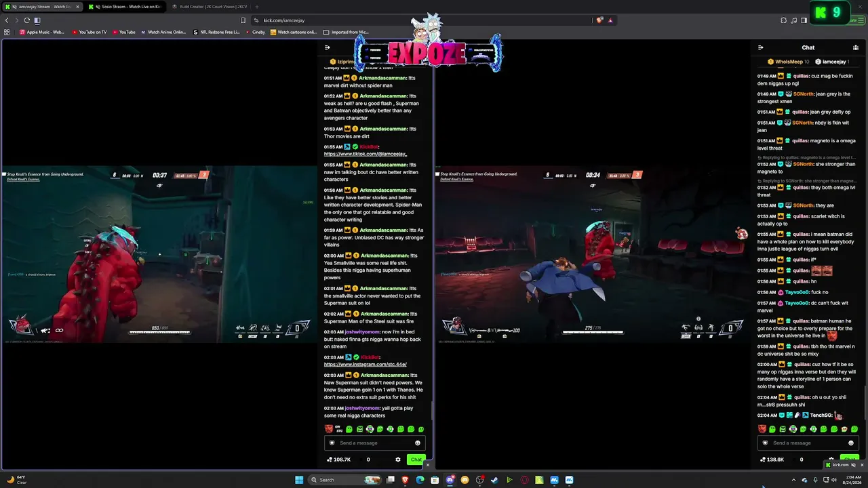The image size is (868, 488).
Task: Go back to the previous page
Action: (x=7, y=20)
